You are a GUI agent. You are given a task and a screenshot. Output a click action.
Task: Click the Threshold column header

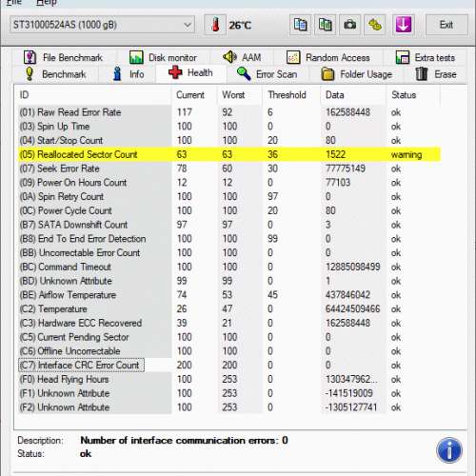click(x=287, y=95)
